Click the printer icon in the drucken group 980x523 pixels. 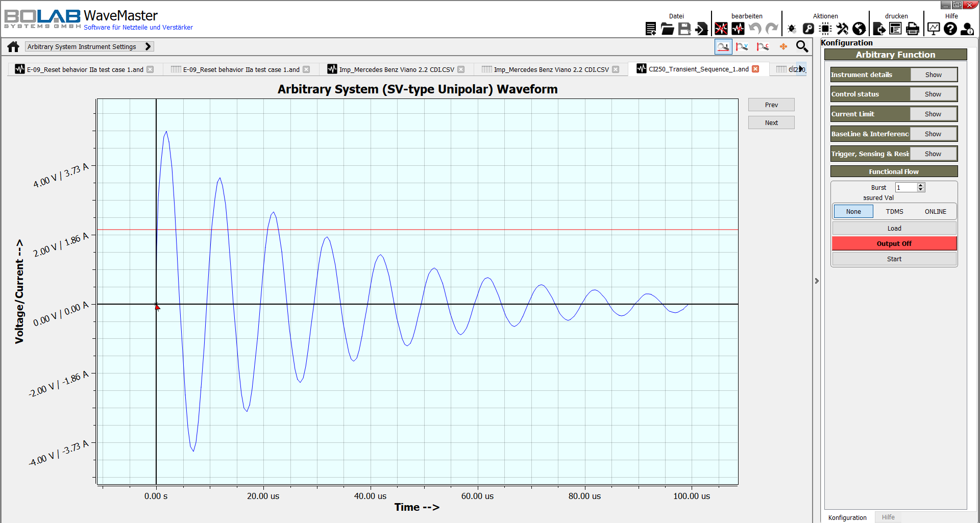pyautogui.click(x=913, y=29)
